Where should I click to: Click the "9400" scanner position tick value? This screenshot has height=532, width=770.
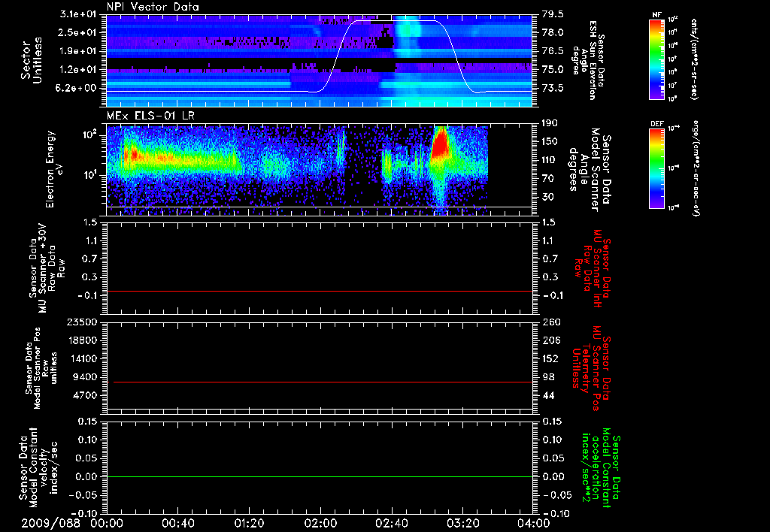click(x=85, y=377)
